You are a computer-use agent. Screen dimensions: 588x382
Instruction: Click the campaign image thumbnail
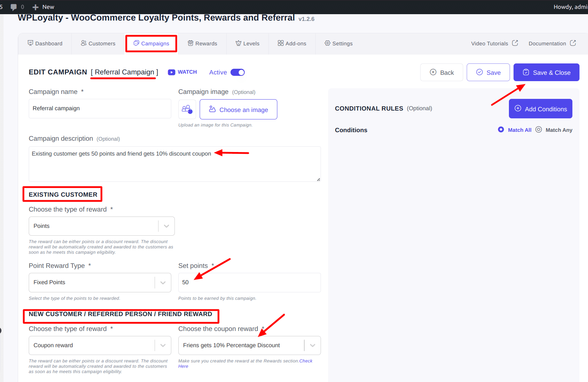pos(187,109)
